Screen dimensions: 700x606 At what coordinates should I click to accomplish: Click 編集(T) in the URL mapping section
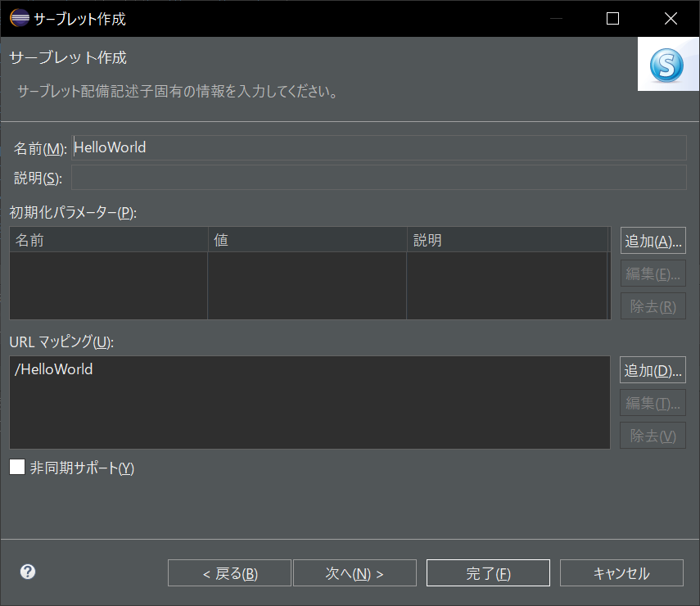(x=653, y=402)
